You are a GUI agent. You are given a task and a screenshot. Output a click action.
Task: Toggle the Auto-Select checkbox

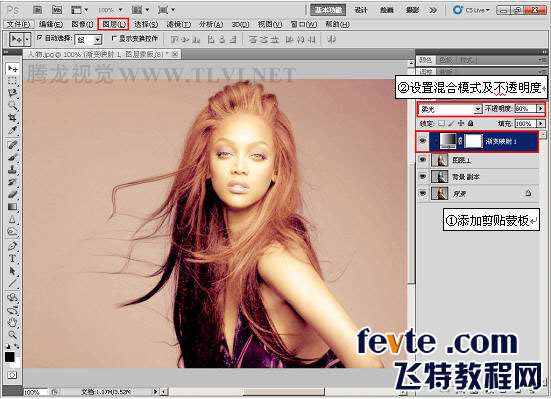(x=40, y=38)
